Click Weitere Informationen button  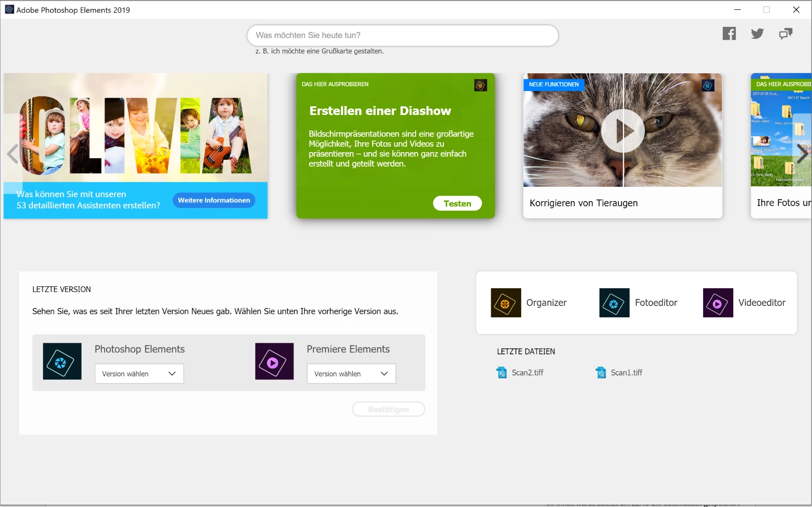click(x=214, y=200)
